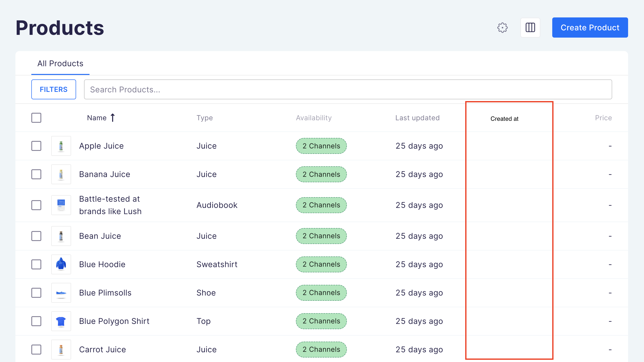Click Blue Hoodie's 2 Channels badge

(321, 264)
